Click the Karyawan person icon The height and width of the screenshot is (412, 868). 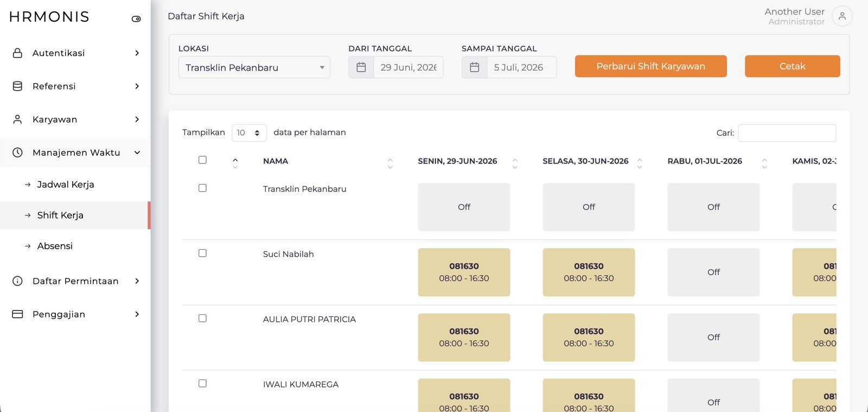point(17,119)
